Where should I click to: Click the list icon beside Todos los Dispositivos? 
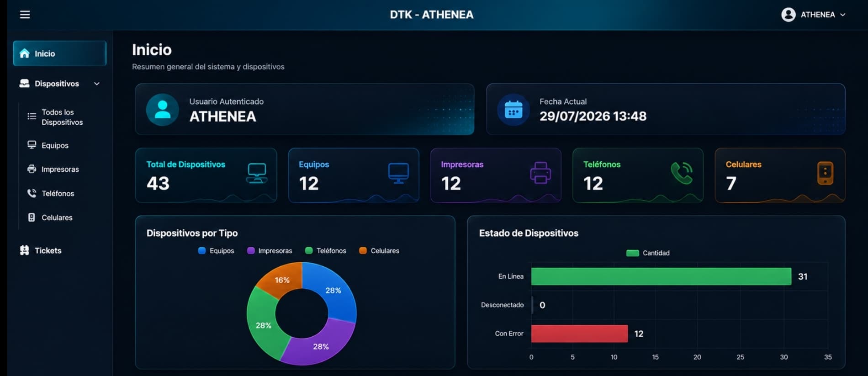click(x=32, y=117)
